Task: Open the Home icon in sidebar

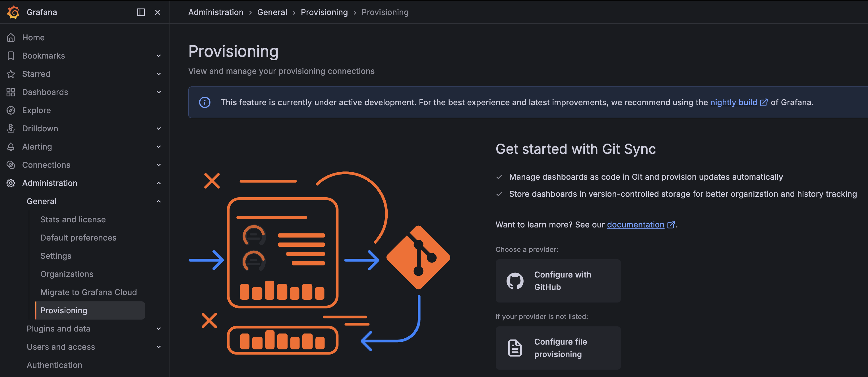Action: (11, 38)
